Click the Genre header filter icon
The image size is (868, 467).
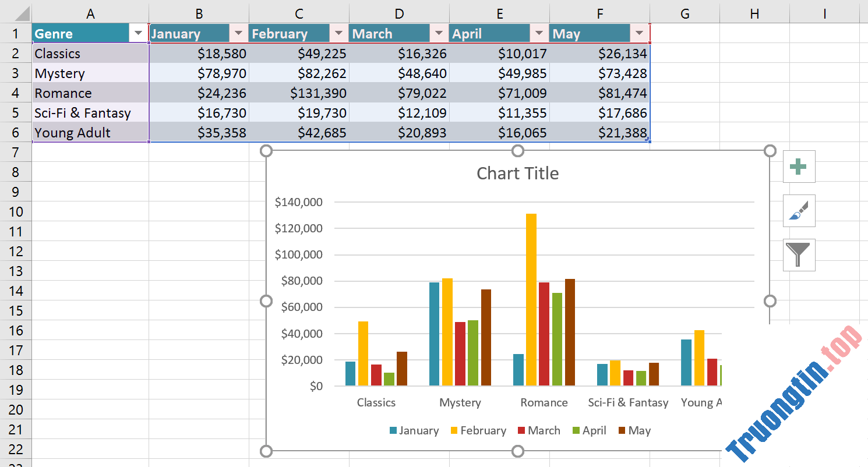(138, 33)
